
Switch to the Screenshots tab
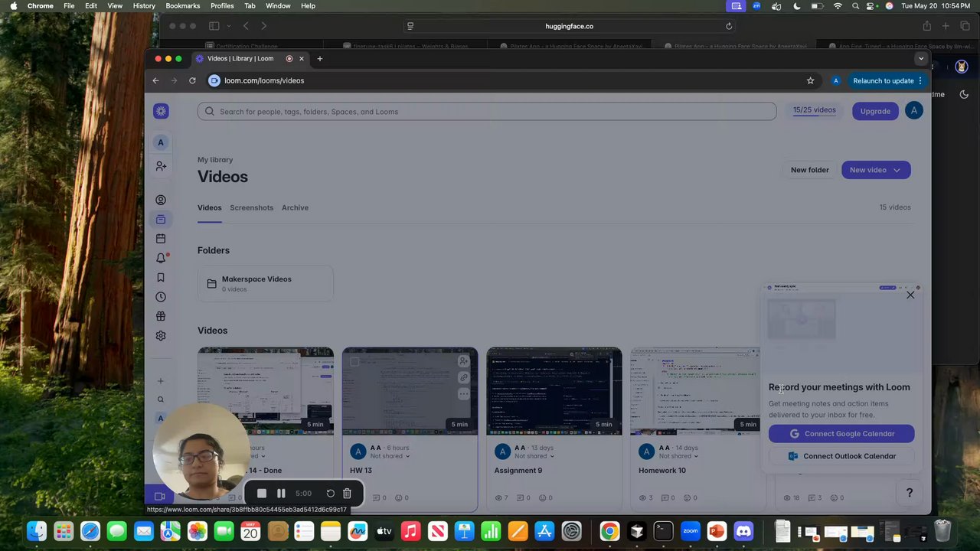pyautogui.click(x=251, y=207)
